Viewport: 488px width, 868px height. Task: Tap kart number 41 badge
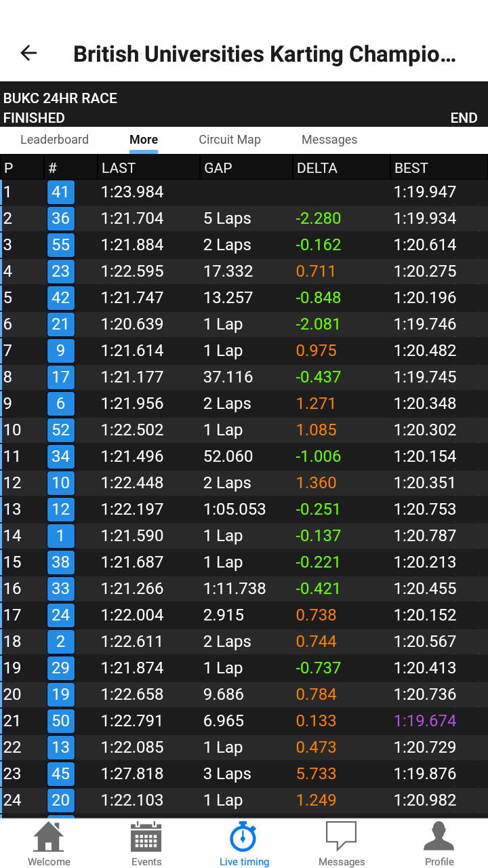(x=61, y=192)
